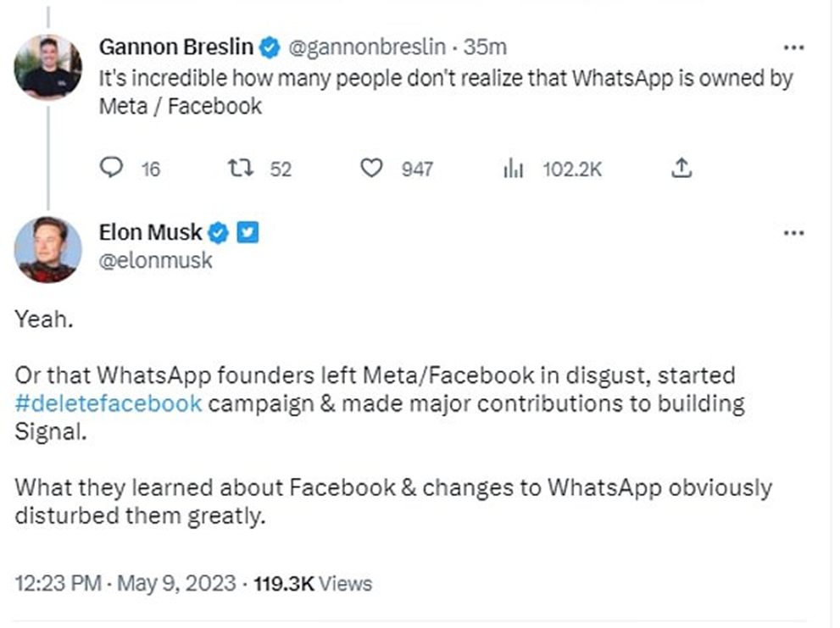Retweet Gannon Breslin's WhatsApp tweet

click(241, 169)
